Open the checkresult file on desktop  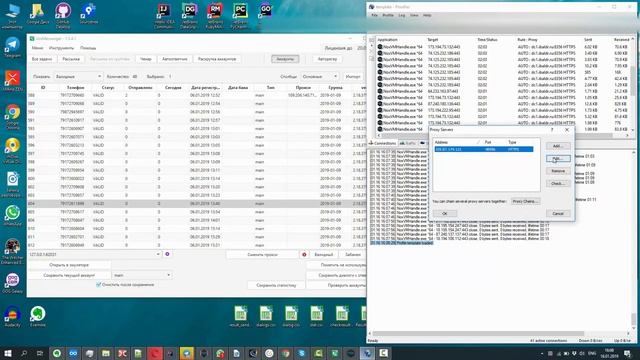(342, 316)
